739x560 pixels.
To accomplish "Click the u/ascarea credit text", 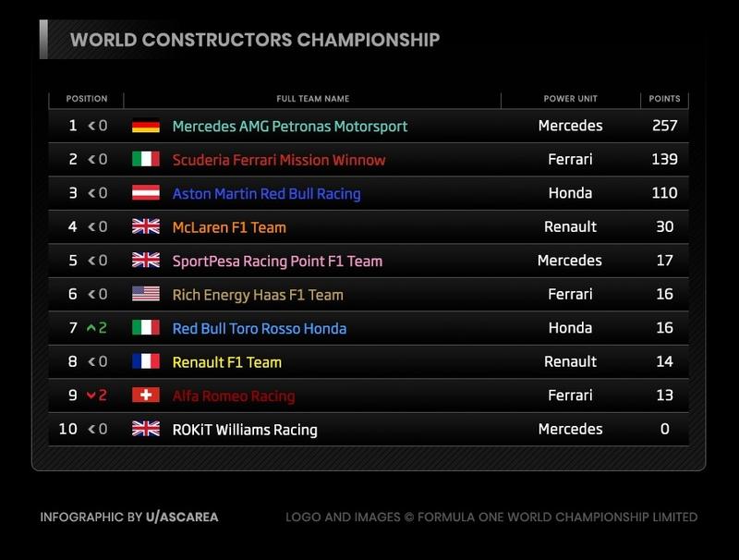I will pyautogui.click(x=182, y=517).
